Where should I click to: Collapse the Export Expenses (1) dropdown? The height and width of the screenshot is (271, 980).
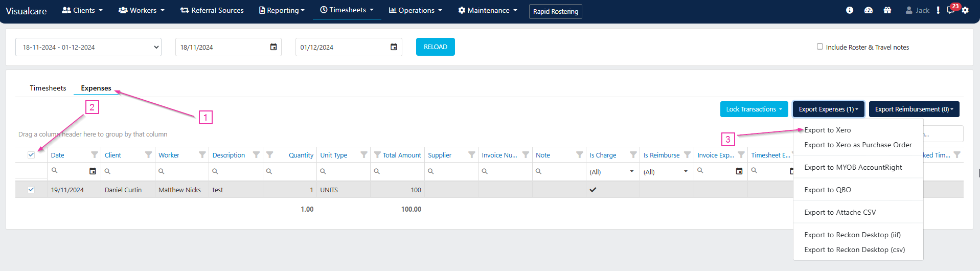click(x=828, y=109)
